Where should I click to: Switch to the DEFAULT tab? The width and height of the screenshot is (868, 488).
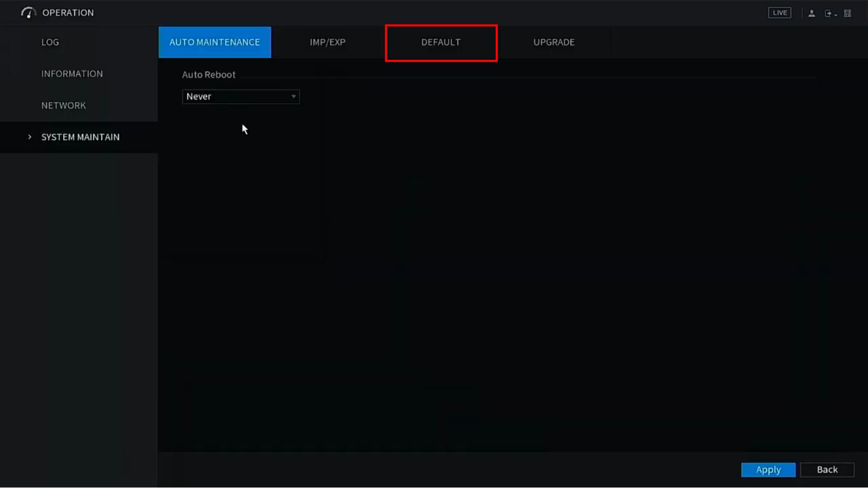(441, 42)
